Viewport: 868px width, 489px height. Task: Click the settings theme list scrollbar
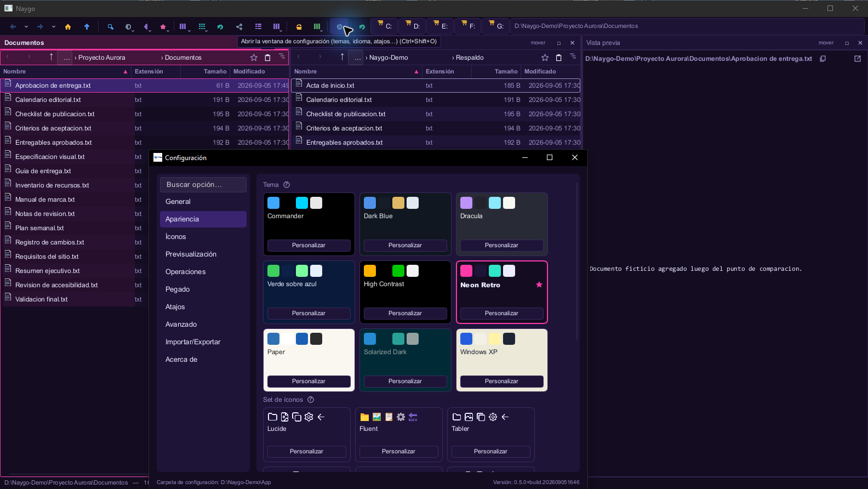[577, 262]
